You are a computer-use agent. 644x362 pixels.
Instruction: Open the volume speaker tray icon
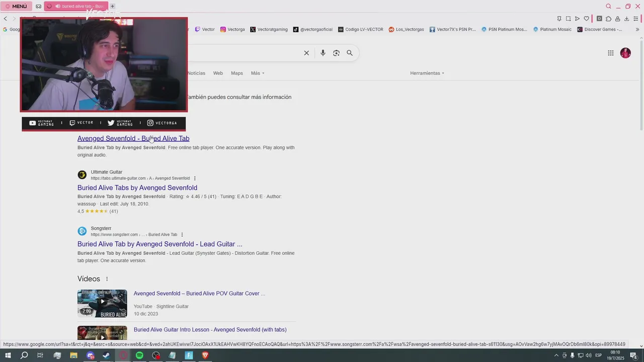pyautogui.click(x=588, y=355)
